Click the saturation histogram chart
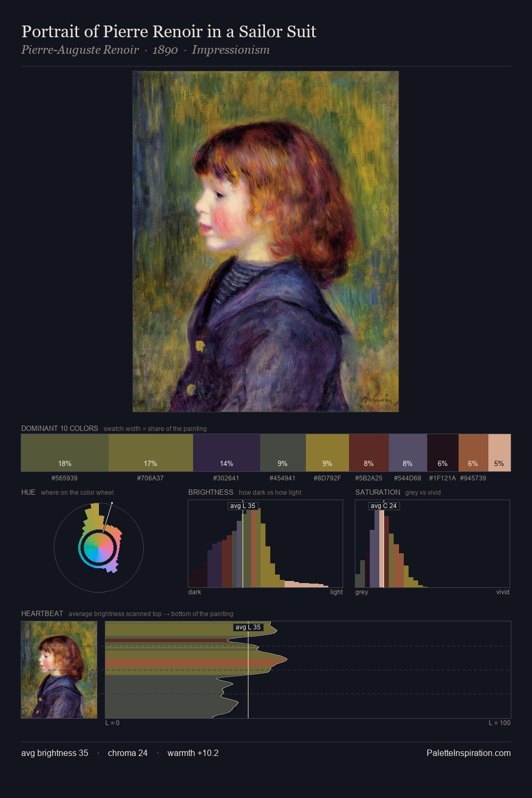This screenshot has height=798, width=532. click(x=433, y=544)
